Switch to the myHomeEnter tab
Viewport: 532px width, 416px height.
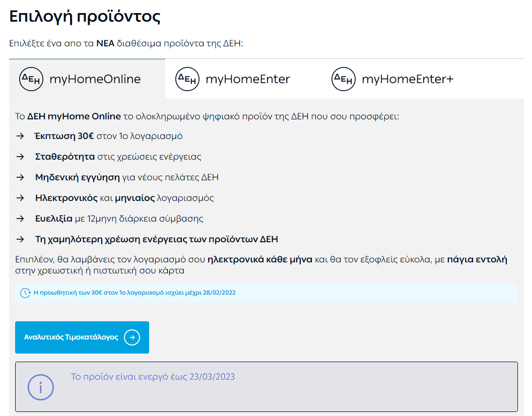pos(243,79)
